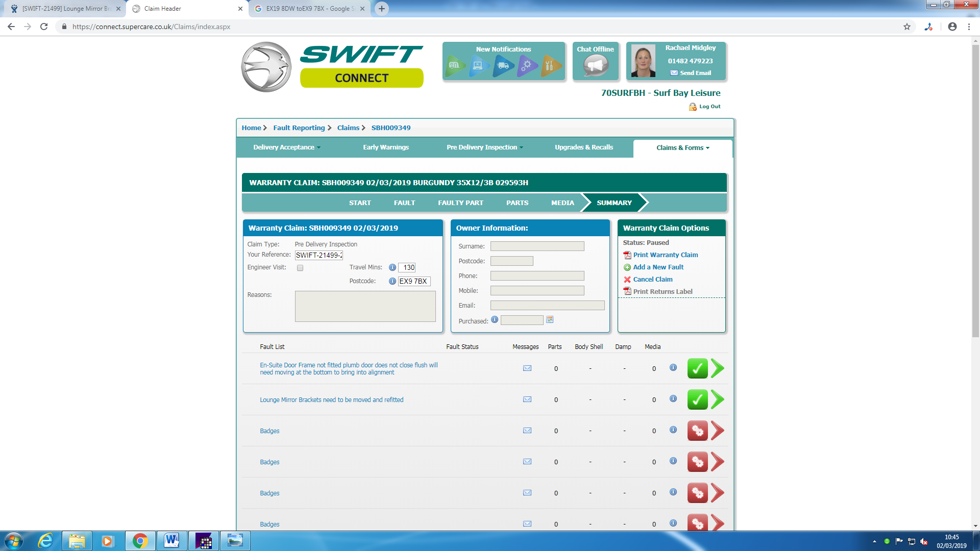
Task: Click red arrow on second Badges row
Action: [718, 462]
